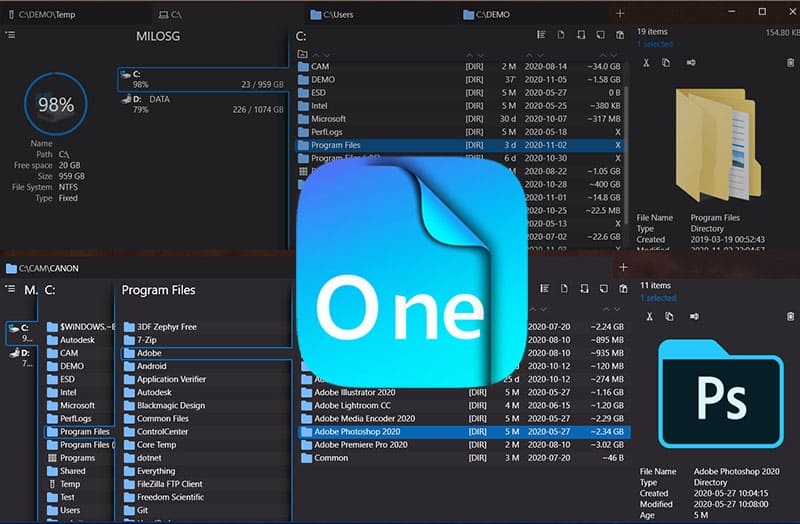Open the hamburger menu beside MILOSG
The height and width of the screenshot is (524, 800).
pos(10,35)
